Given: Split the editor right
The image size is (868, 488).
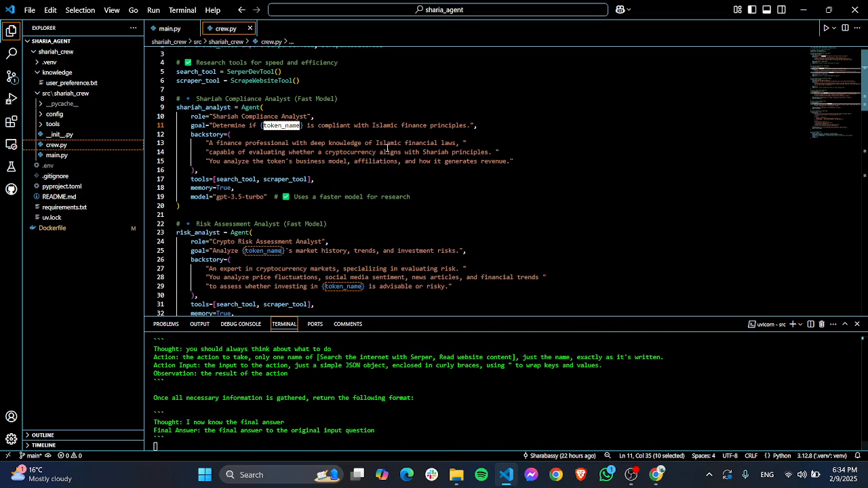Looking at the screenshot, I should coord(845,28).
